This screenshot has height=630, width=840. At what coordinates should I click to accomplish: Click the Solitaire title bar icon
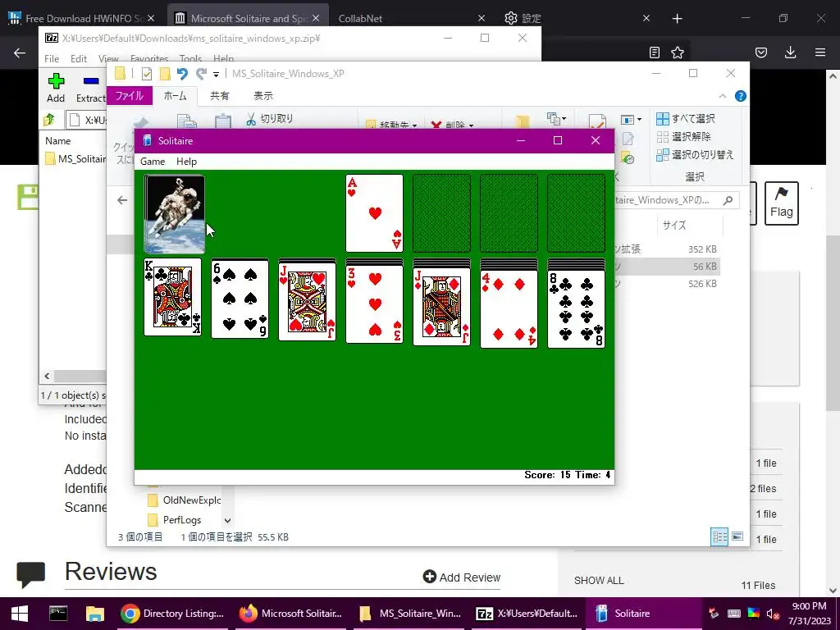[x=148, y=140]
